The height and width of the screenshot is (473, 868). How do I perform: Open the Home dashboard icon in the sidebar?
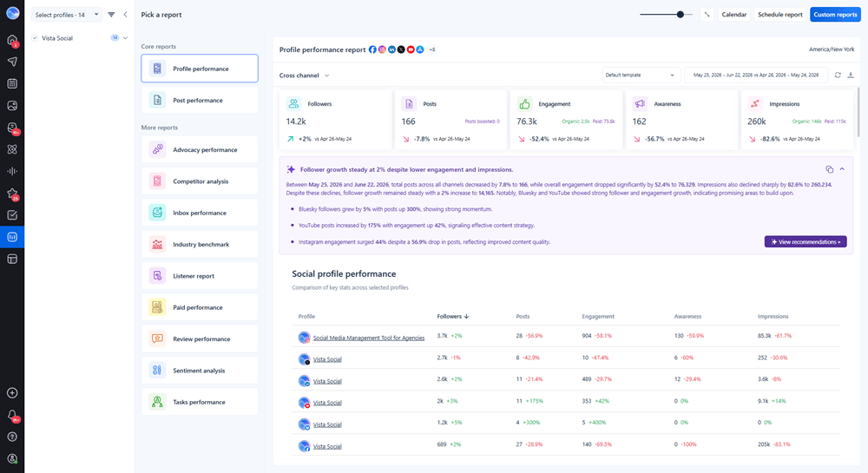[x=12, y=40]
